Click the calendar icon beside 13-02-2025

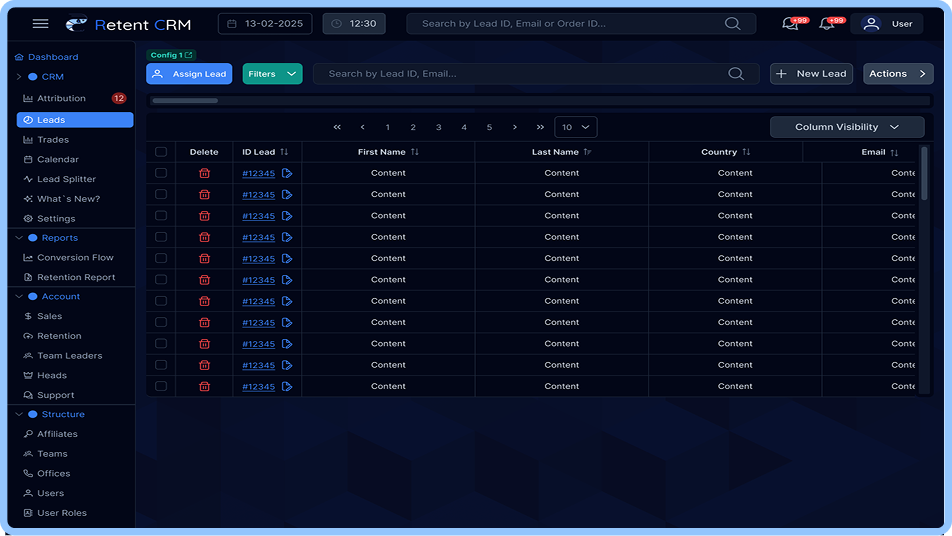tap(232, 24)
